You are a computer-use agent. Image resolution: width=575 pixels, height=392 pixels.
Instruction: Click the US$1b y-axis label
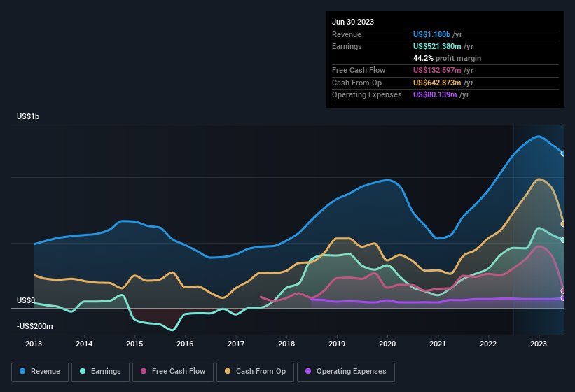(28, 116)
